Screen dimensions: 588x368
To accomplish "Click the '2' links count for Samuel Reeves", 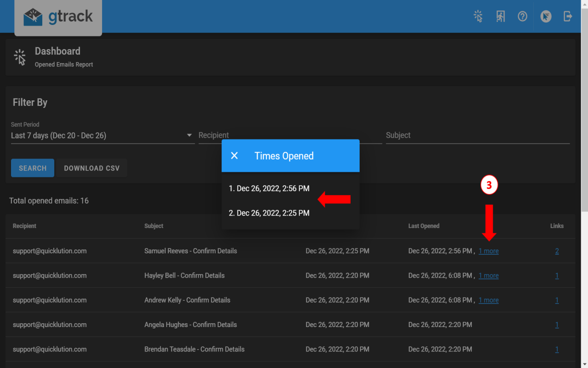I will [557, 251].
